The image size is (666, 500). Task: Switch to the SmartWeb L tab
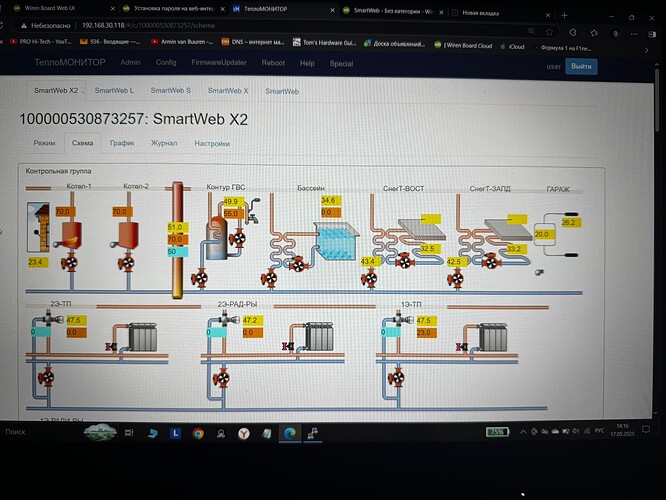pyautogui.click(x=114, y=90)
